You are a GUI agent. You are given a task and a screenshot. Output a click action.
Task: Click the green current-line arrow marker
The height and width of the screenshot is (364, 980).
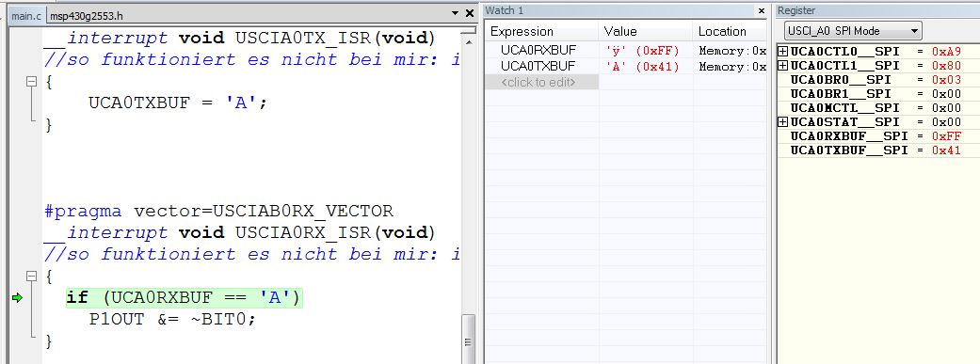[x=17, y=298]
